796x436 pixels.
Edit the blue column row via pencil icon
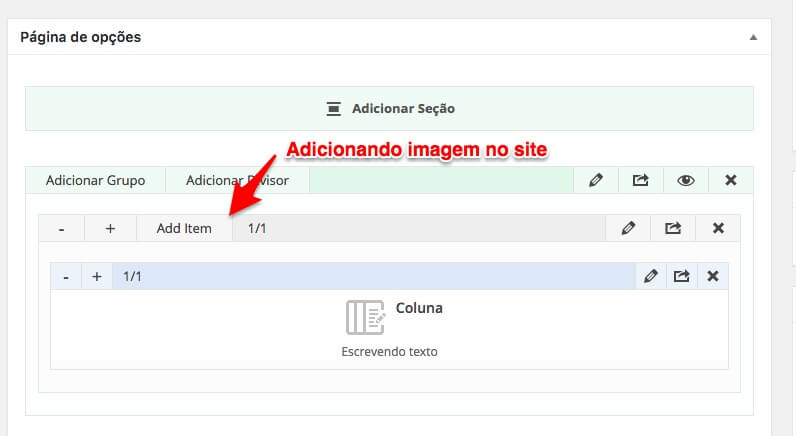coord(650,276)
